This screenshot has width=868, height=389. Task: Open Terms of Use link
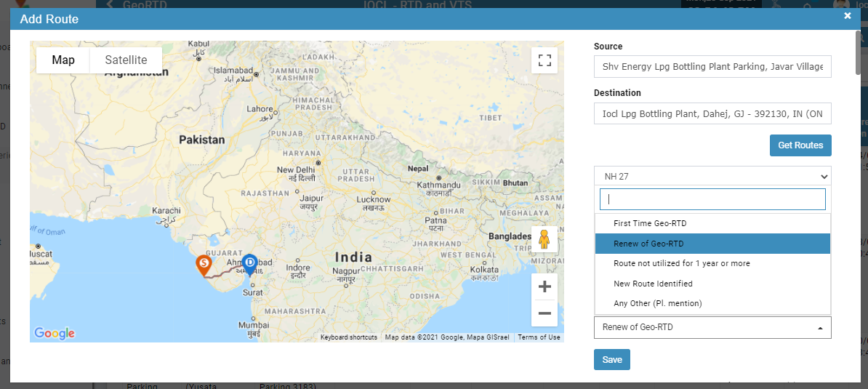539,337
